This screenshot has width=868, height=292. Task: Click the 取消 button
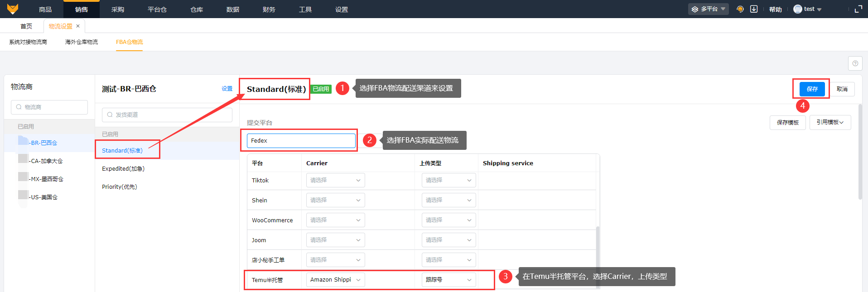click(842, 89)
